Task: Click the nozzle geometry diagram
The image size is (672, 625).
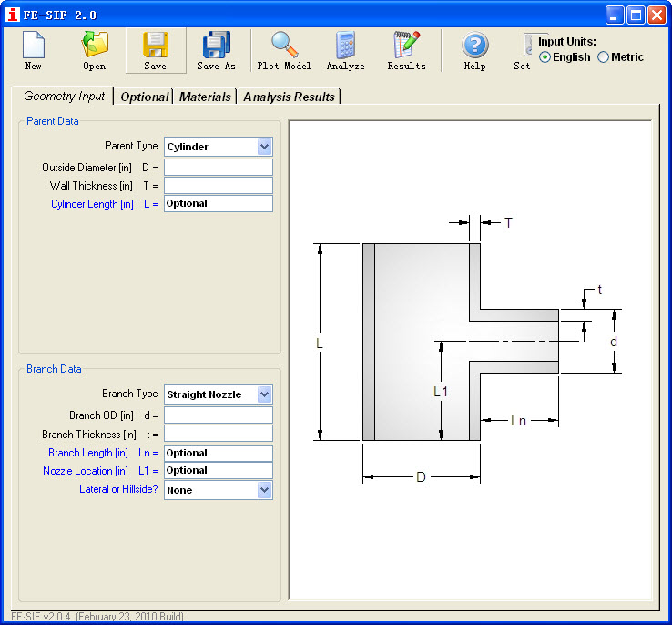Action: coord(470,360)
